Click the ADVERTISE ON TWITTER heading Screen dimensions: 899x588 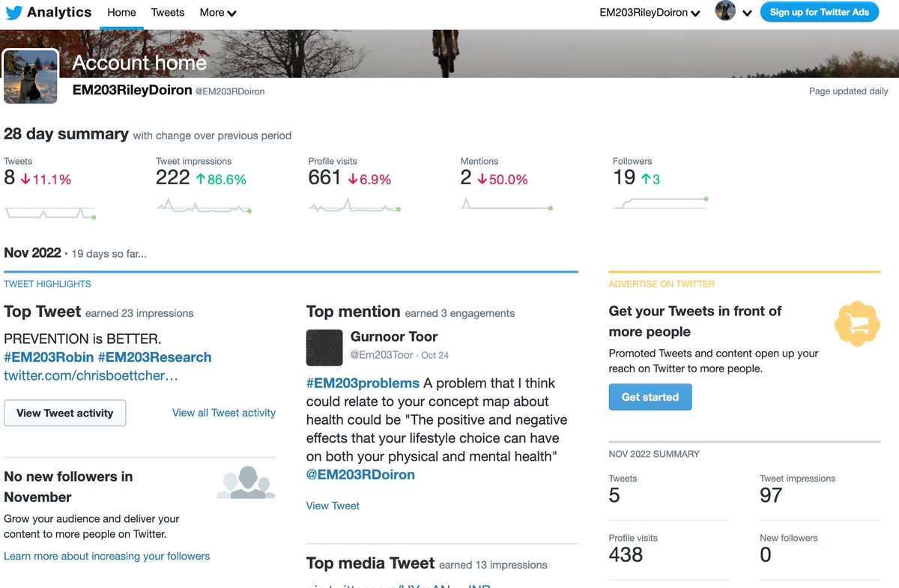662,284
